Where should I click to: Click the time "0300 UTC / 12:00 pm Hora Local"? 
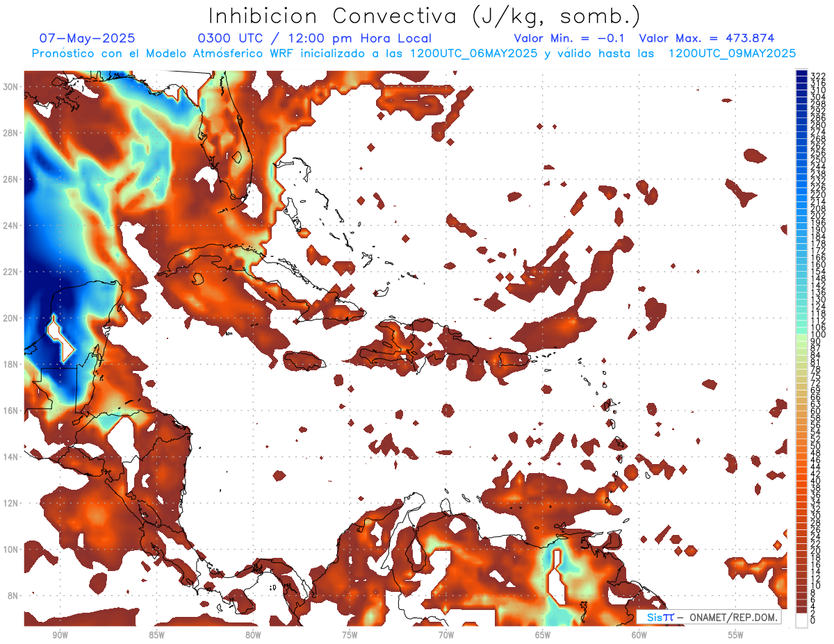(x=315, y=38)
